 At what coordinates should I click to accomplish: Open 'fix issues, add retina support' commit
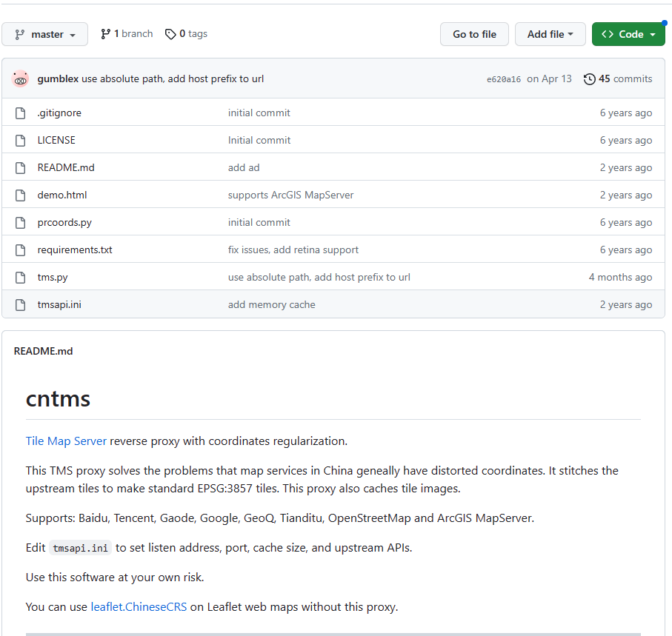[x=293, y=250]
